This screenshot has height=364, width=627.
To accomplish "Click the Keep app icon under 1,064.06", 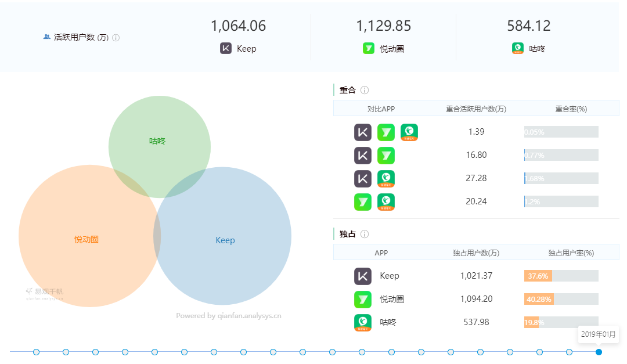I will point(225,48).
